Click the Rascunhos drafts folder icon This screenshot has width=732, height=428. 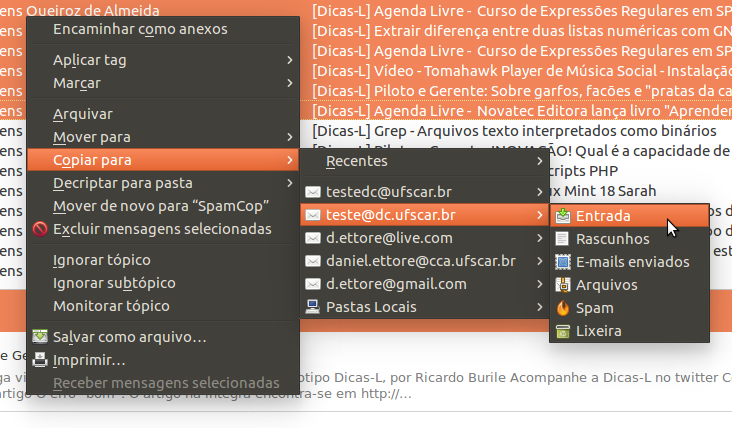click(x=563, y=239)
